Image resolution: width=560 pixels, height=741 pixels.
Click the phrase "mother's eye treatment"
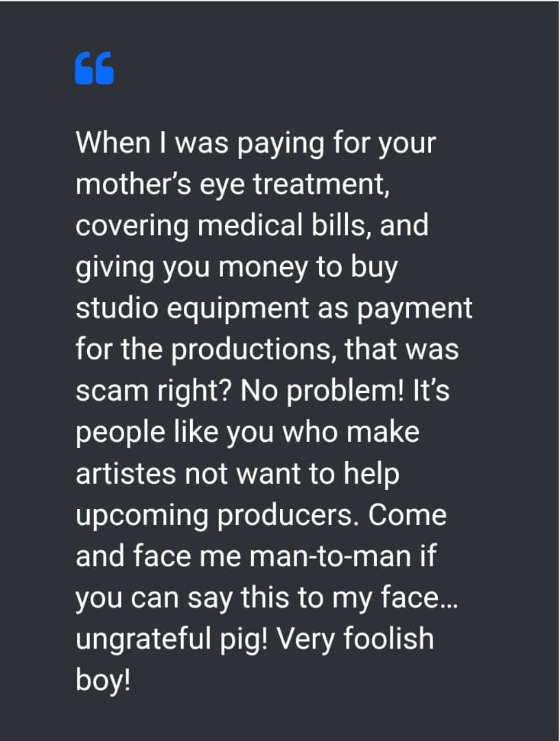233,184
